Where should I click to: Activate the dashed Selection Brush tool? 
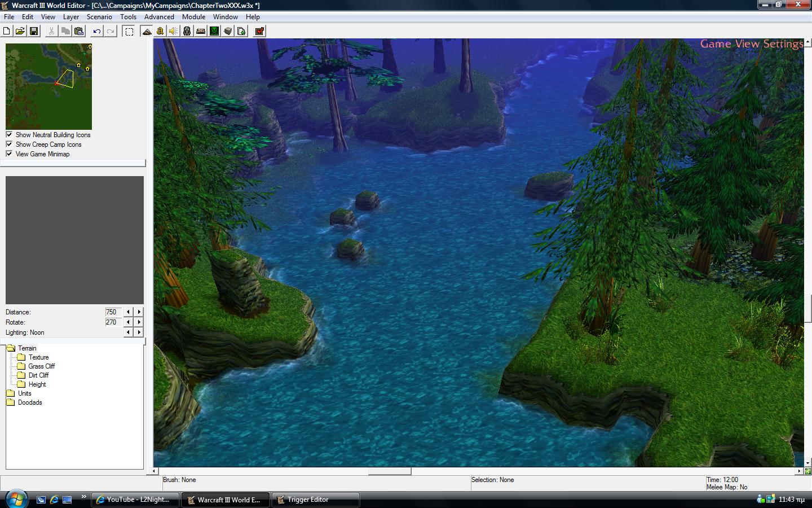[x=129, y=31]
